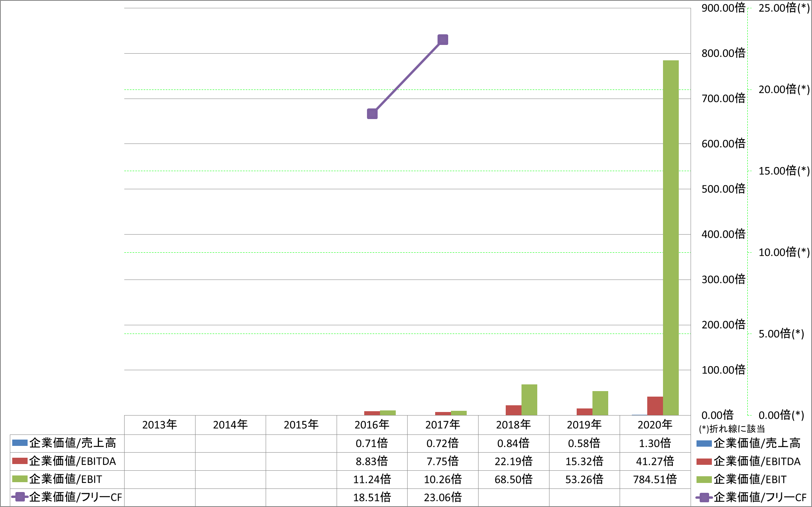Screen dimensions: 812x507
Task: Select the 2015年 column header
Action: click(x=301, y=425)
